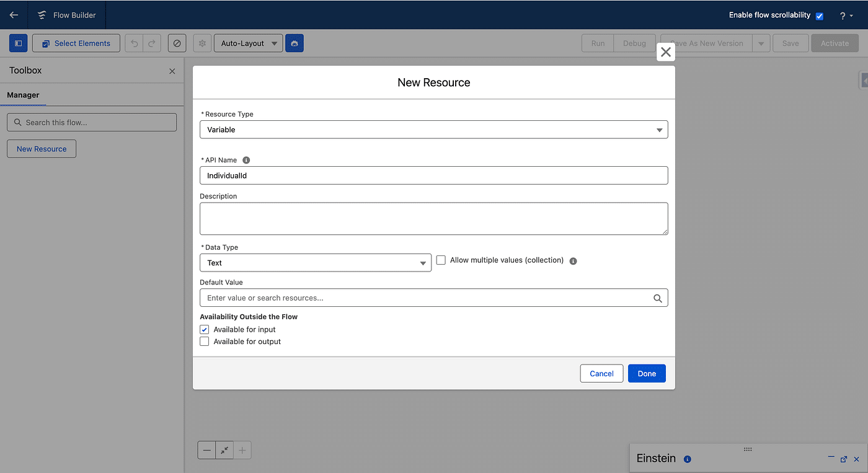
Task: Uncheck Available for input
Action: [x=205, y=330]
